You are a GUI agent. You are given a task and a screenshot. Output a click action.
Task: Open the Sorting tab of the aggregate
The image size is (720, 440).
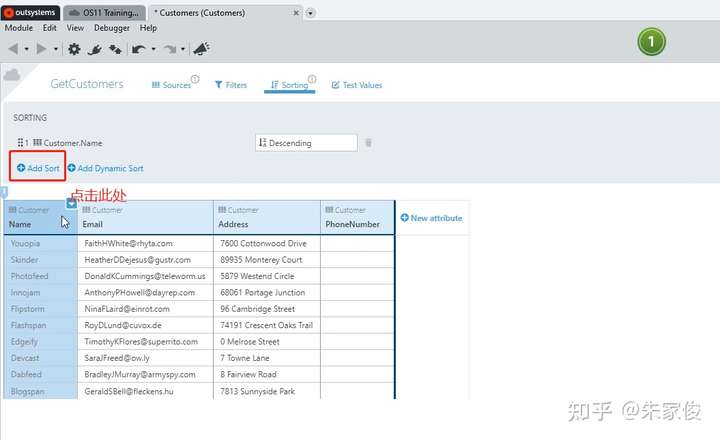tap(289, 85)
